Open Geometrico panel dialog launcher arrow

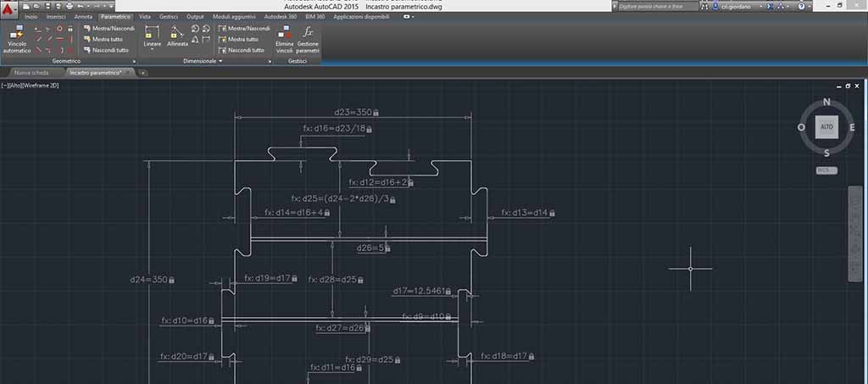[x=134, y=61]
